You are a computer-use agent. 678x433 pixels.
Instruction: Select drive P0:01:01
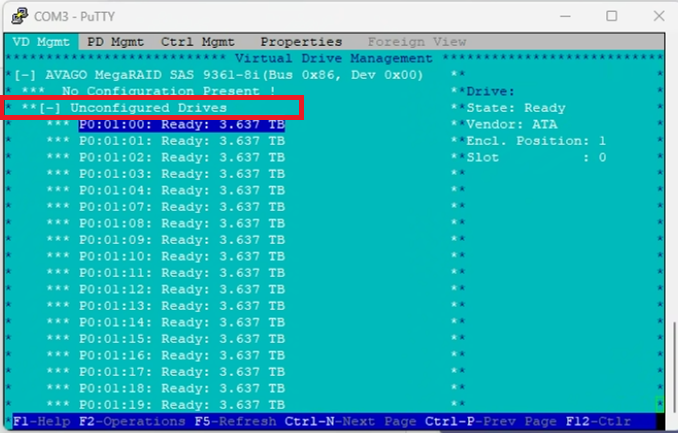182,141
